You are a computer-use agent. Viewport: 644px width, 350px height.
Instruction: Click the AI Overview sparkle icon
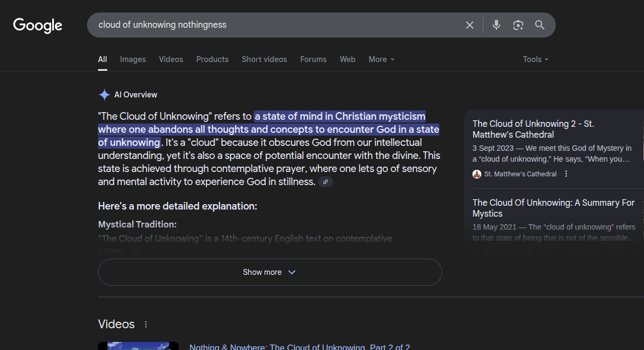tap(105, 95)
